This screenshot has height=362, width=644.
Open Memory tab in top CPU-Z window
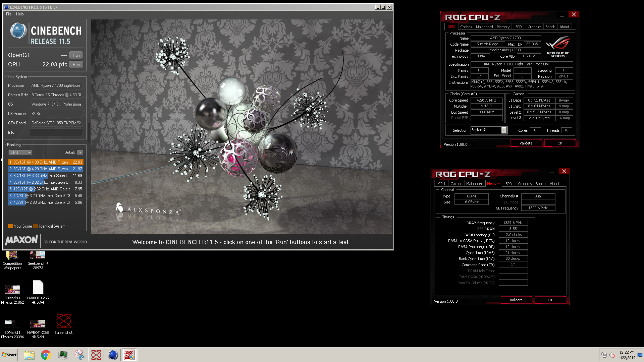503,27
